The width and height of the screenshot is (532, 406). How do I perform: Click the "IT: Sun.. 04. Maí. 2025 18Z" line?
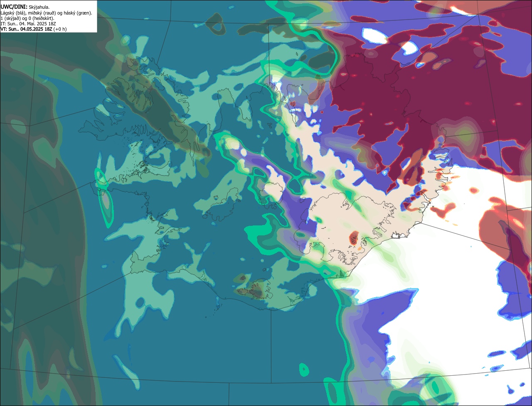pos(28,24)
